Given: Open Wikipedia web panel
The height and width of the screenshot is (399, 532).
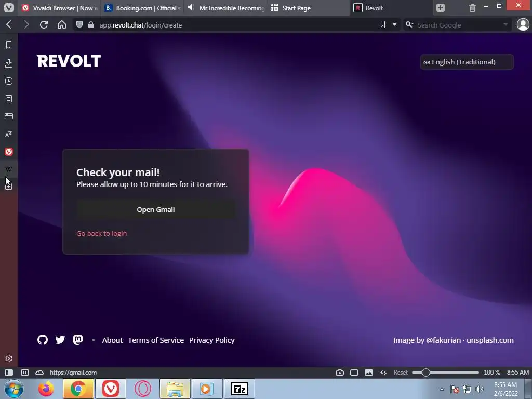Looking at the screenshot, I should [x=9, y=169].
